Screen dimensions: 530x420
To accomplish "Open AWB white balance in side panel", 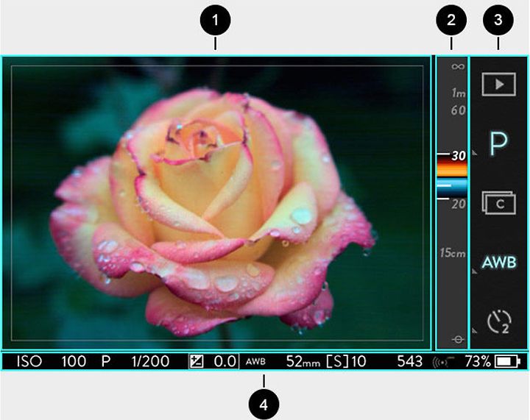I will point(499,262).
